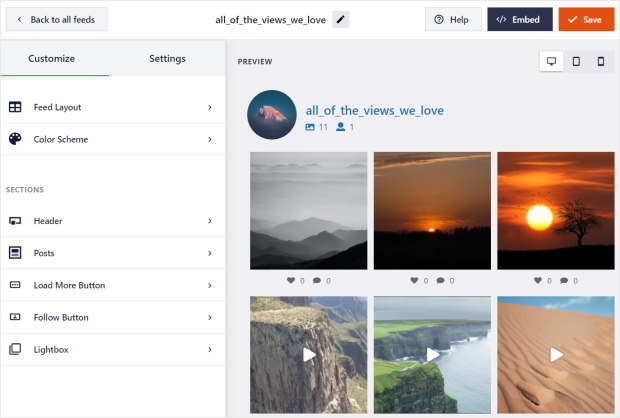Open Follow Button settings
The height and width of the screenshot is (418, 620).
(x=113, y=317)
